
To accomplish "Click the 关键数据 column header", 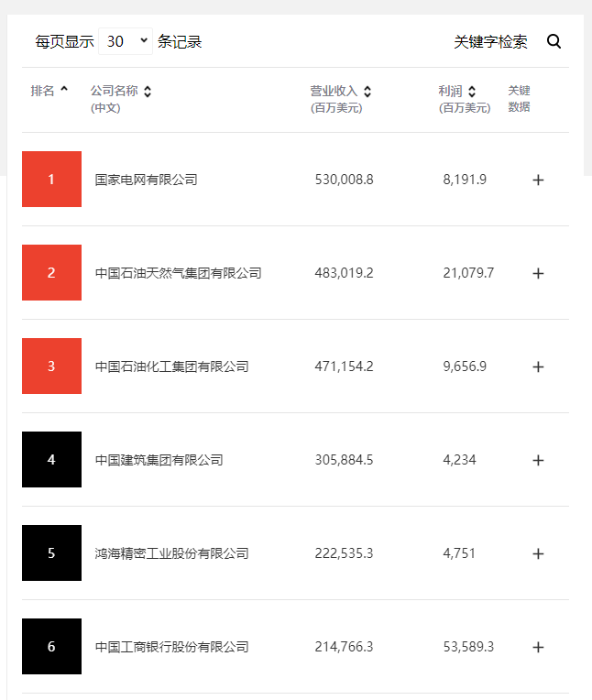I will 519,99.
